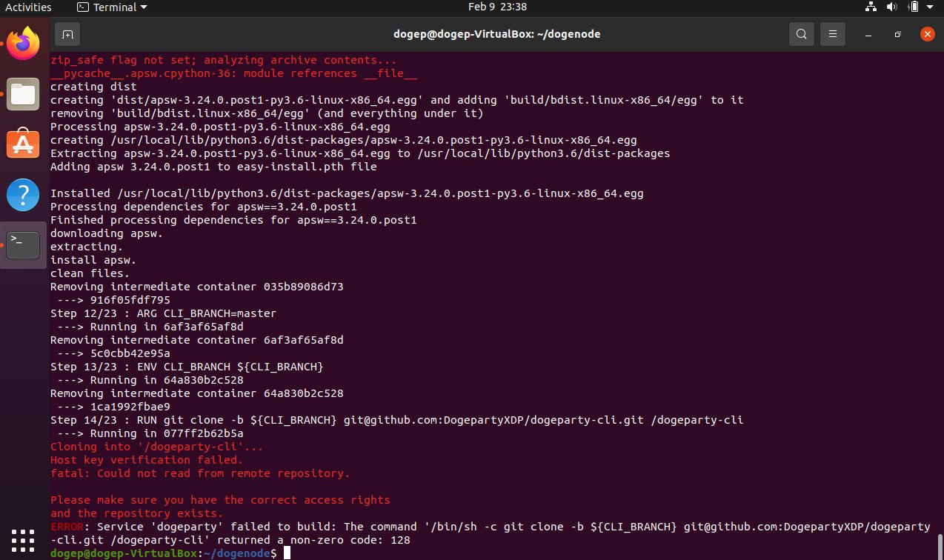Click the network status icon

coord(871,7)
